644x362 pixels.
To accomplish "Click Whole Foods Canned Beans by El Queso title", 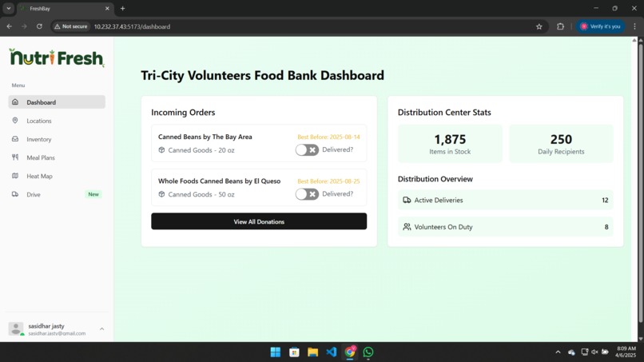I will coord(219,181).
